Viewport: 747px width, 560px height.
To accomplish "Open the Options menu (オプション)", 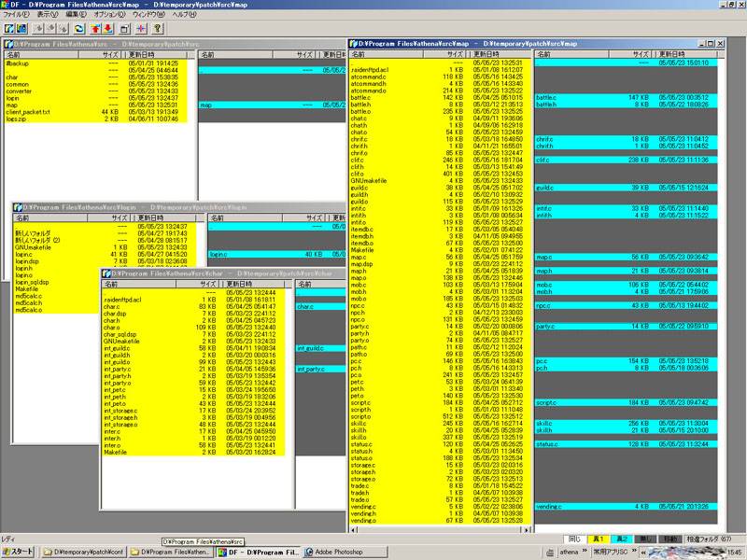I will click(109, 14).
